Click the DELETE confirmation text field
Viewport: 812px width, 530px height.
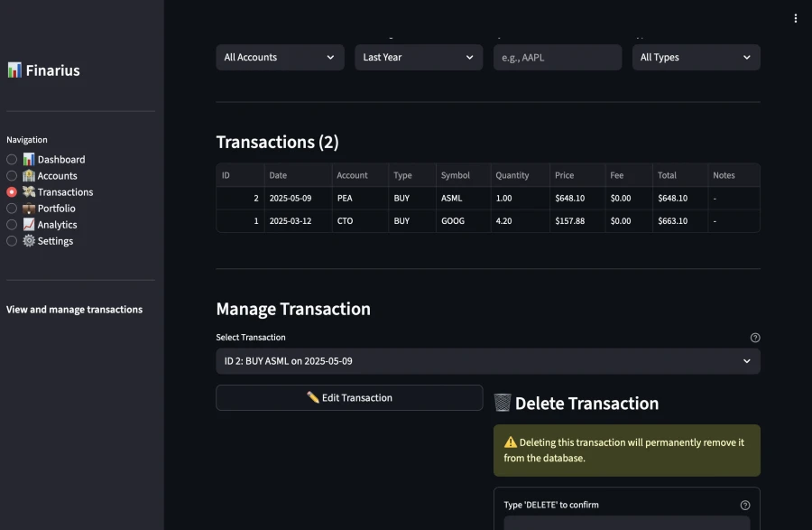(627, 524)
